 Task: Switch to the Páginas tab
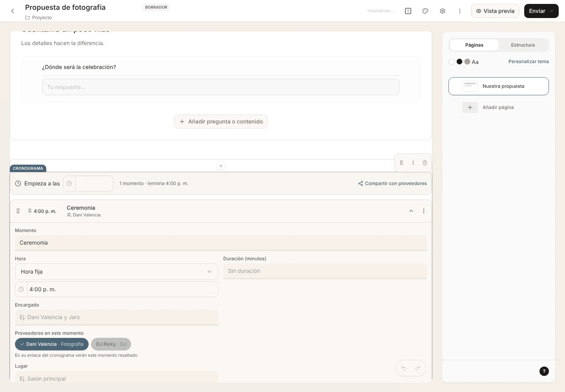point(474,45)
